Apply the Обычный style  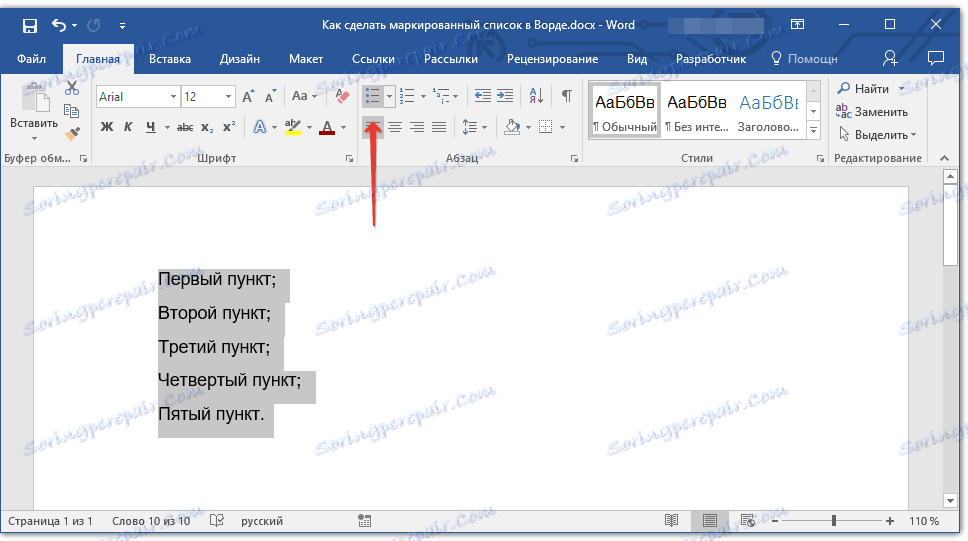click(x=625, y=111)
